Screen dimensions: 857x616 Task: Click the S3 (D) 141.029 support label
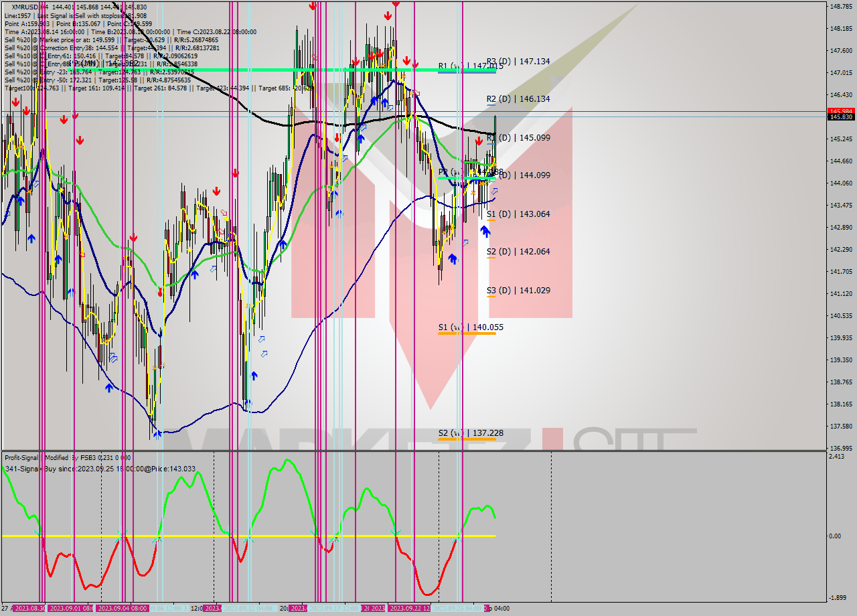point(518,291)
